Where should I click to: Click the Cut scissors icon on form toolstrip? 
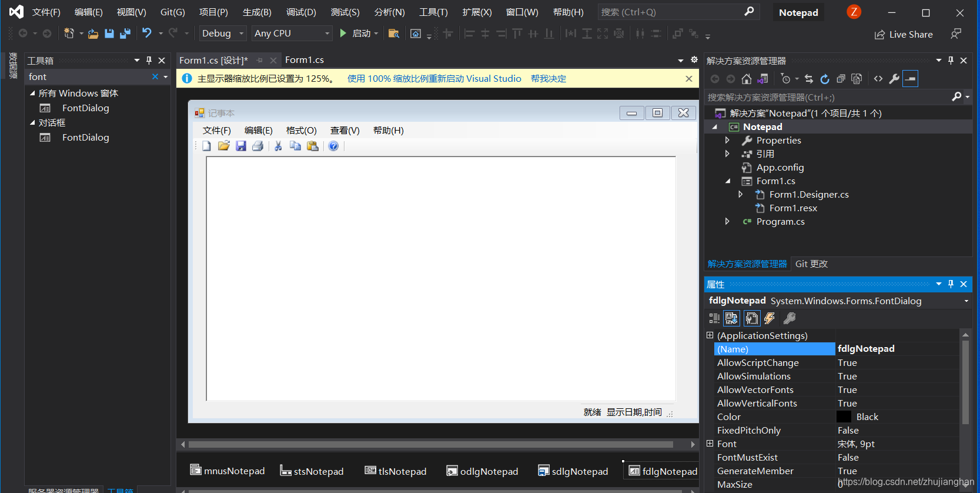coord(278,146)
